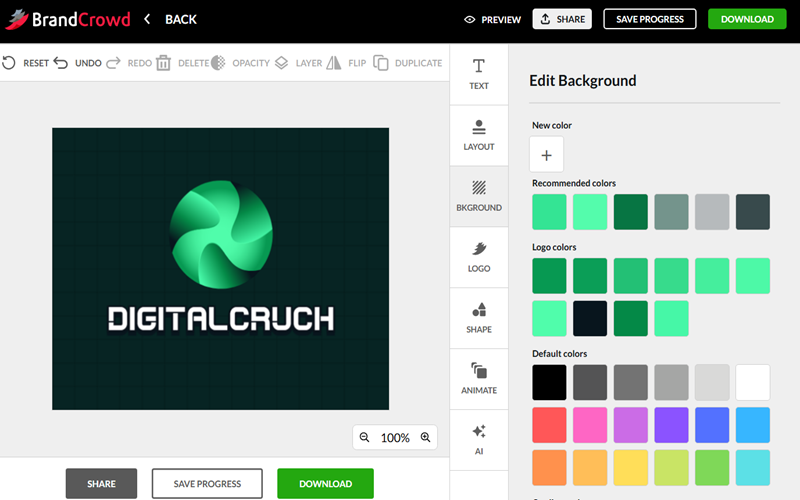Open the OPACITY tool
The height and width of the screenshot is (500, 800).
coord(240,63)
